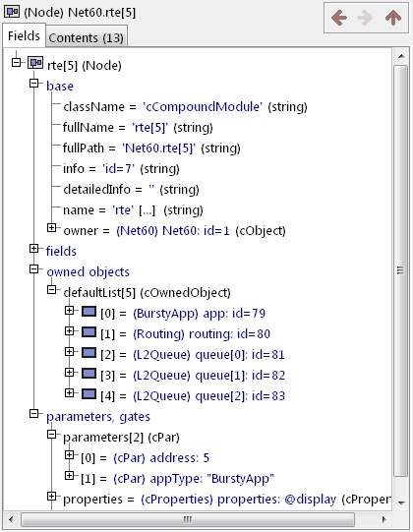Expand the [4] queue[2] entry

click(x=69, y=393)
